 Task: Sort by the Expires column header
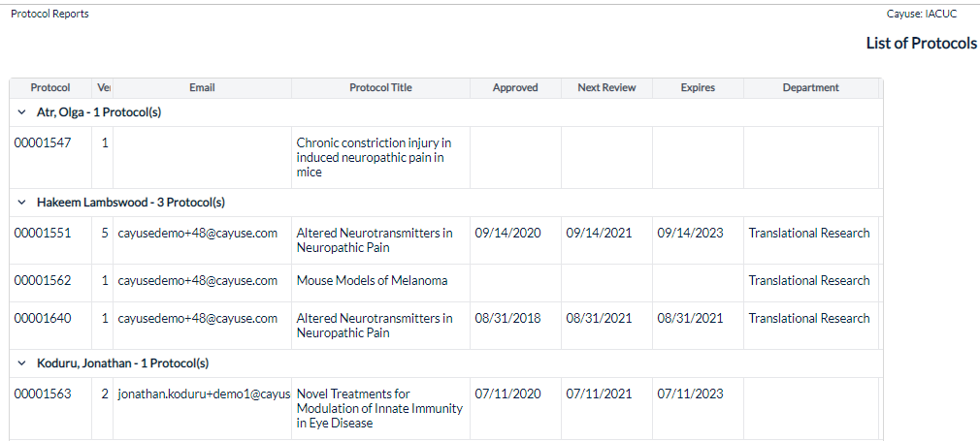pyautogui.click(x=698, y=88)
